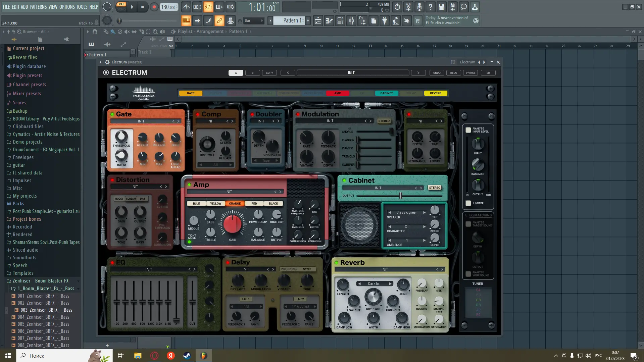This screenshot has width=644, height=362.
Task: Save project with floppy disk icon
Action: point(441,7)
